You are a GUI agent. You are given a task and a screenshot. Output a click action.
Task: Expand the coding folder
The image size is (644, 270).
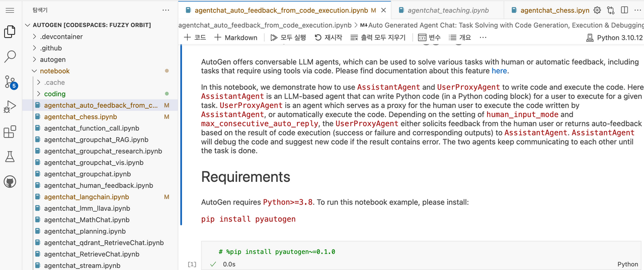pos(54,94)
